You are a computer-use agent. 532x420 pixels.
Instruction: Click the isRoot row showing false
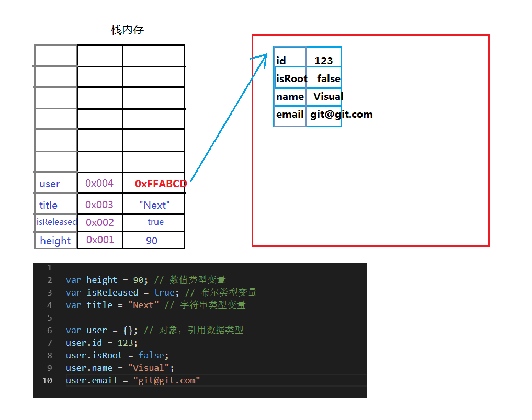pos(308,78)
